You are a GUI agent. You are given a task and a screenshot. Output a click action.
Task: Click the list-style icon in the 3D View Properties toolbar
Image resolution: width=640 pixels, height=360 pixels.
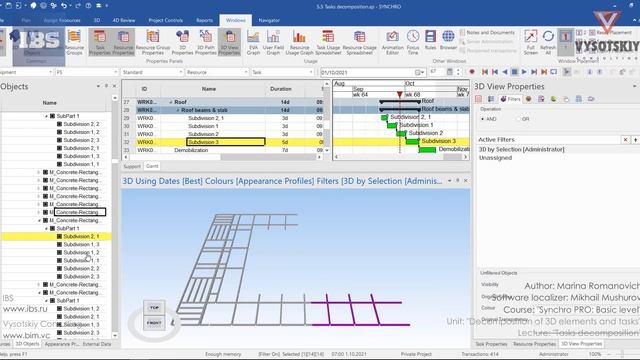tap(491, 99)
